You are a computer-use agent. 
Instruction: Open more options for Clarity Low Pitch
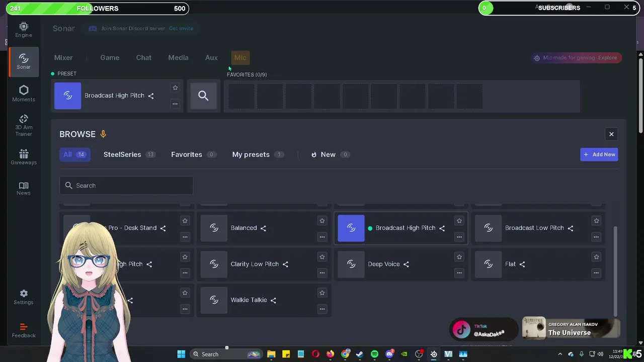[x=322, y=273]
